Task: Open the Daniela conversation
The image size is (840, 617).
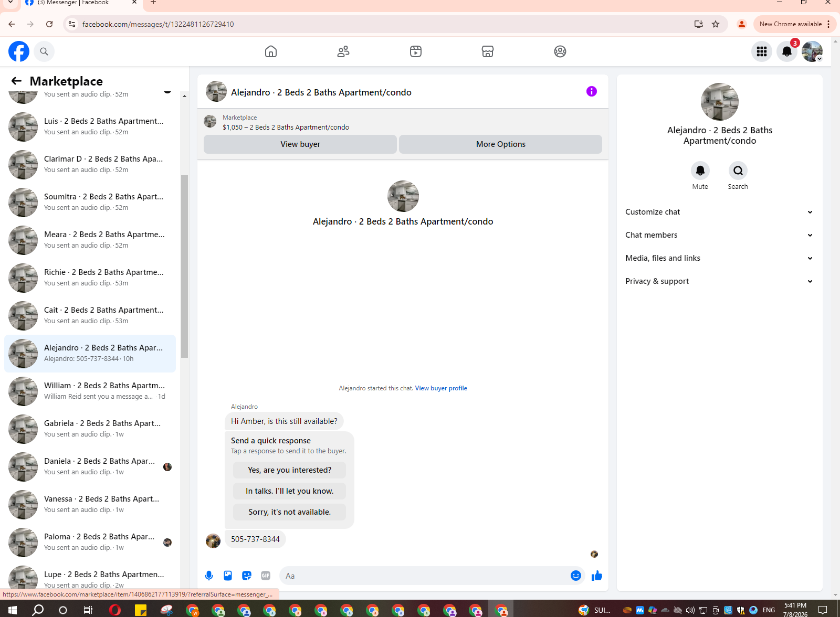Action: coord(90,467)
